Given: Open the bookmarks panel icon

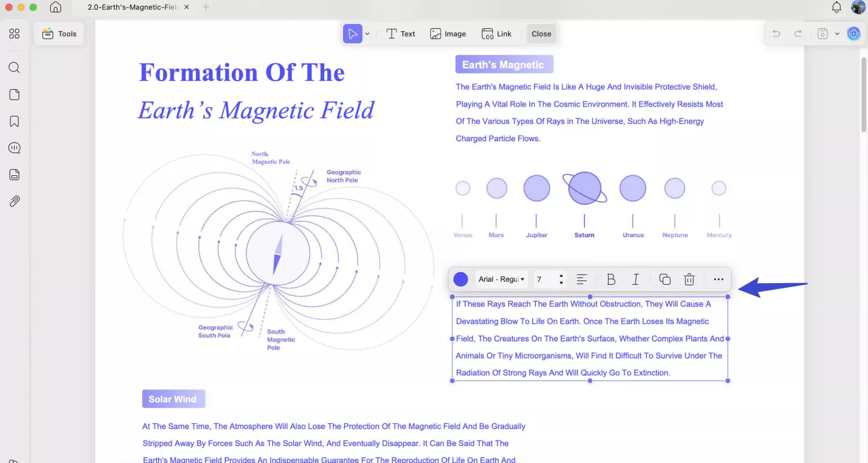Looking at the screenshot, I should pyautogui.click(x=15, y=121).
